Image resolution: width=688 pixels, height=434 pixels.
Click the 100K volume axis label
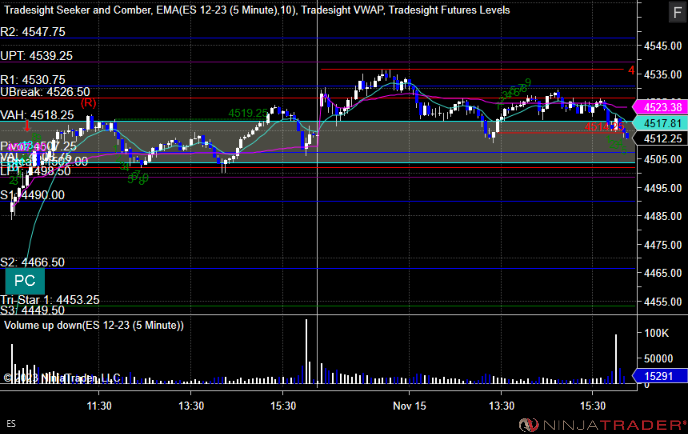point(656,333)
